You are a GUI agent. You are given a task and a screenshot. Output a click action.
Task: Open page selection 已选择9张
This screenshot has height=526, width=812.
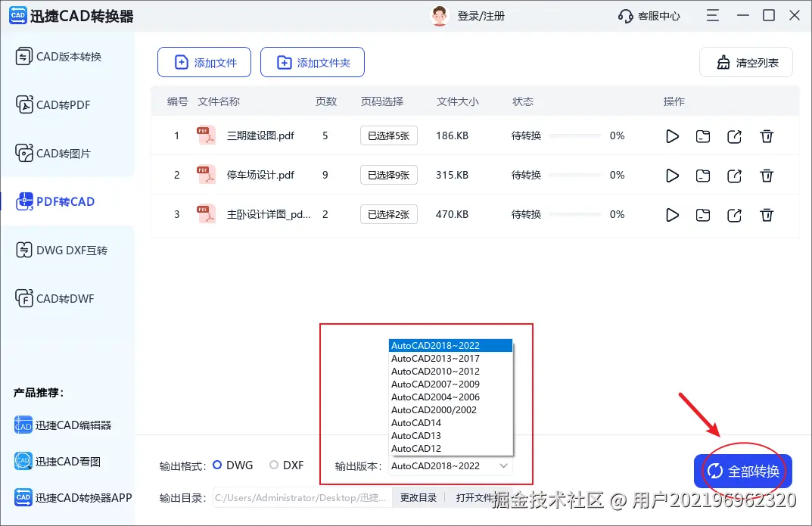point(389,175)
